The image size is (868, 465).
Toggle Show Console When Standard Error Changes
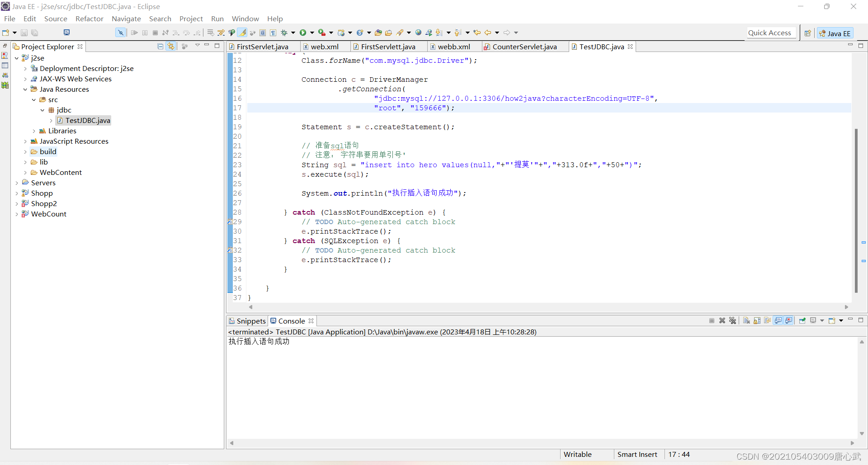[789, 320]
